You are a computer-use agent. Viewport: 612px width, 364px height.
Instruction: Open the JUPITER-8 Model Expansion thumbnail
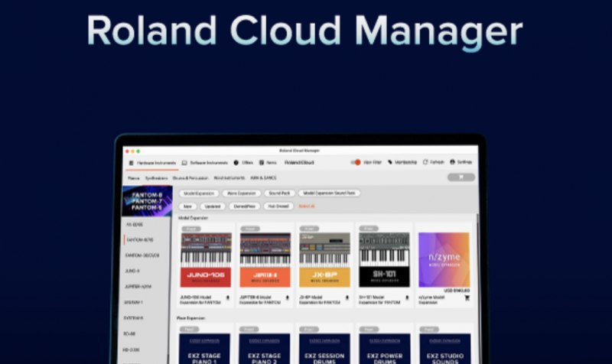(x=265, y=260)
